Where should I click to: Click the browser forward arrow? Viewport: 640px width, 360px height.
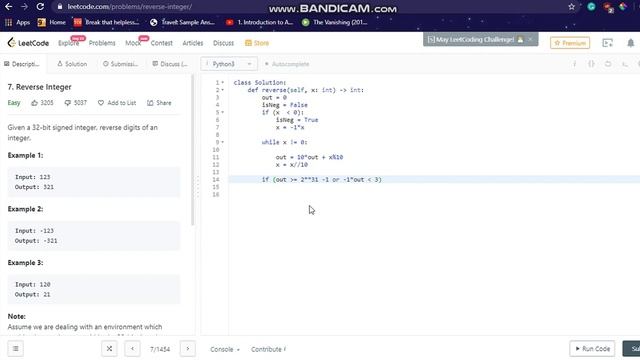click(24, 7)
